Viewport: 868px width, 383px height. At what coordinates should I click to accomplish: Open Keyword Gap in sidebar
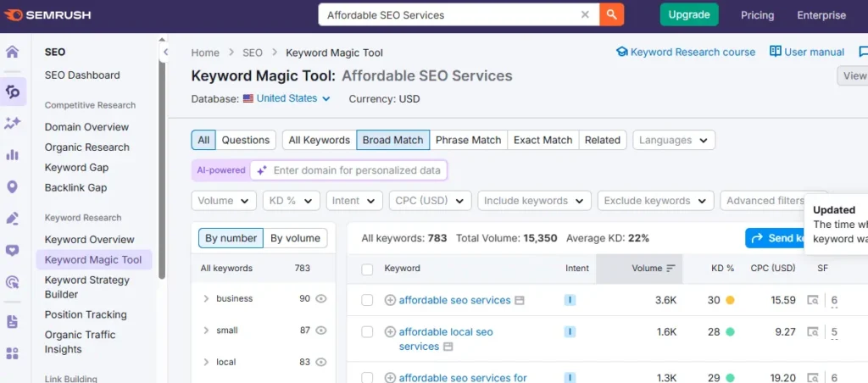click(x=76, y=167)
